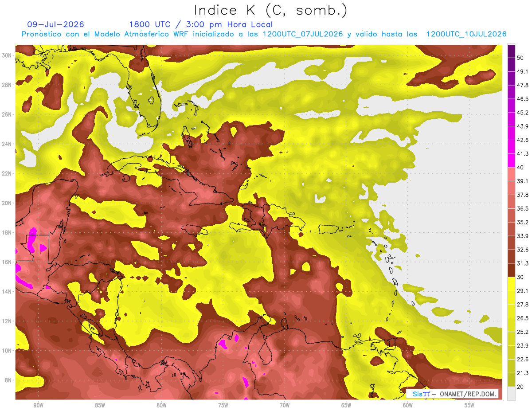This screenshot has width=532, height=411.
Task: Click the longitude label '75W'
Action: [223, 406]
